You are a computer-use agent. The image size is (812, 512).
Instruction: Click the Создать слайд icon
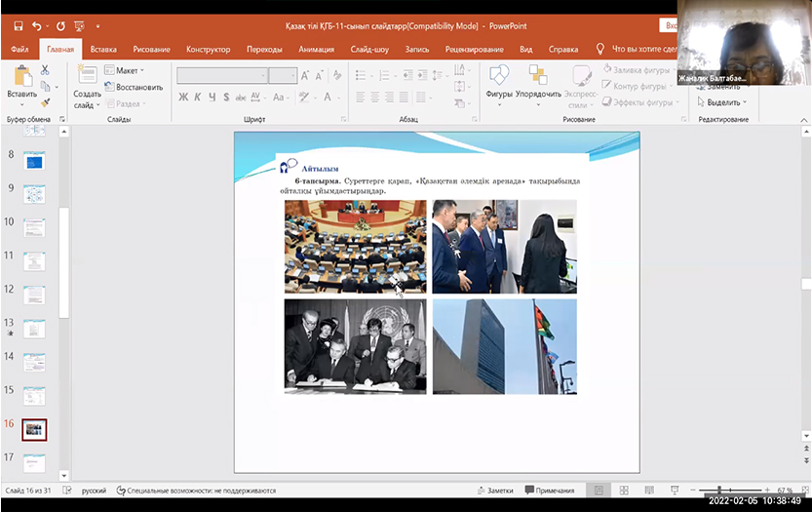coord(87,76)
